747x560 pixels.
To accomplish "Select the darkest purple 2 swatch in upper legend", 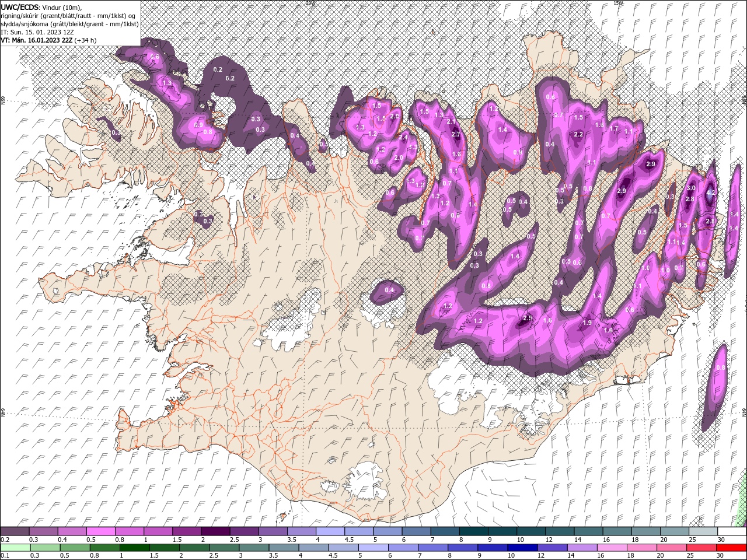I will tap(215, 531).
